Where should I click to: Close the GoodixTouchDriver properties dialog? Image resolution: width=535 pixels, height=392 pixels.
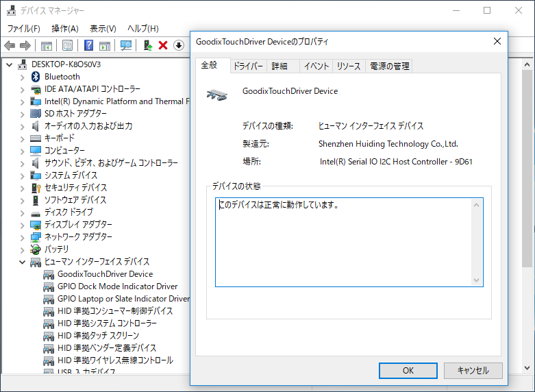point(497,41)
